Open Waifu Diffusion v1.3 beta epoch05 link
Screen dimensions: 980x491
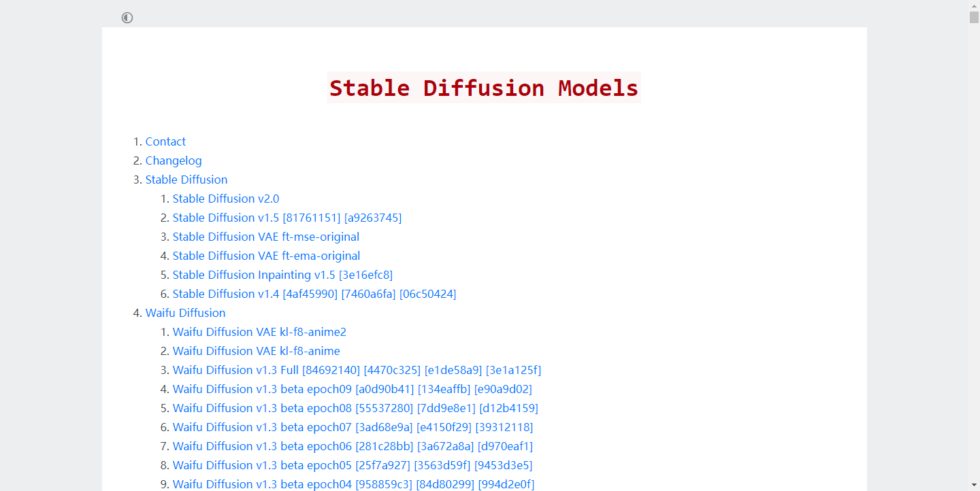(353, 465)
